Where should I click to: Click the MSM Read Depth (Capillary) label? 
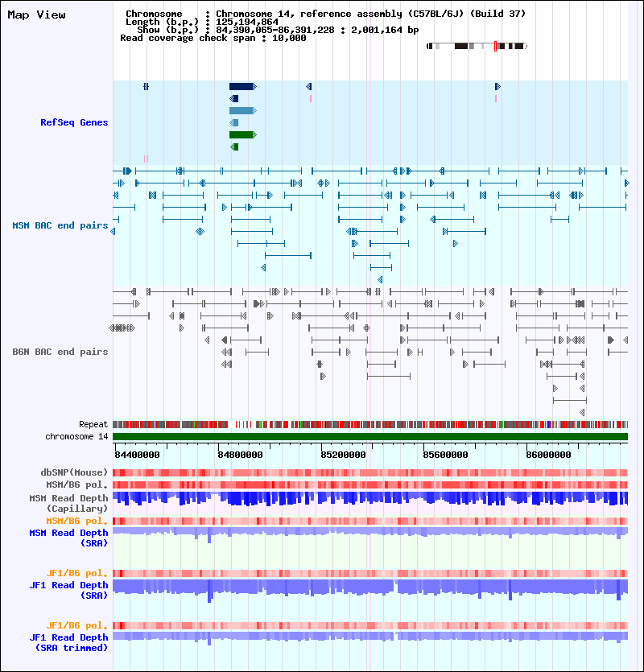(68, 503)
